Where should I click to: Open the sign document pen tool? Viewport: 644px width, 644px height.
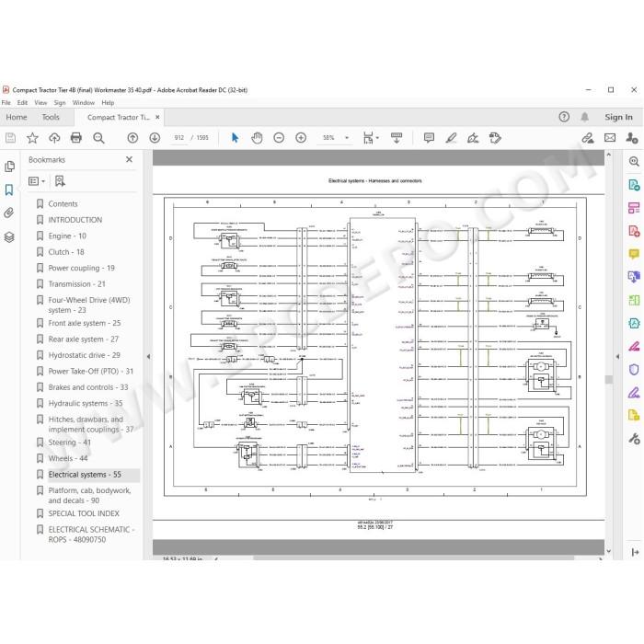click(473, 138)
